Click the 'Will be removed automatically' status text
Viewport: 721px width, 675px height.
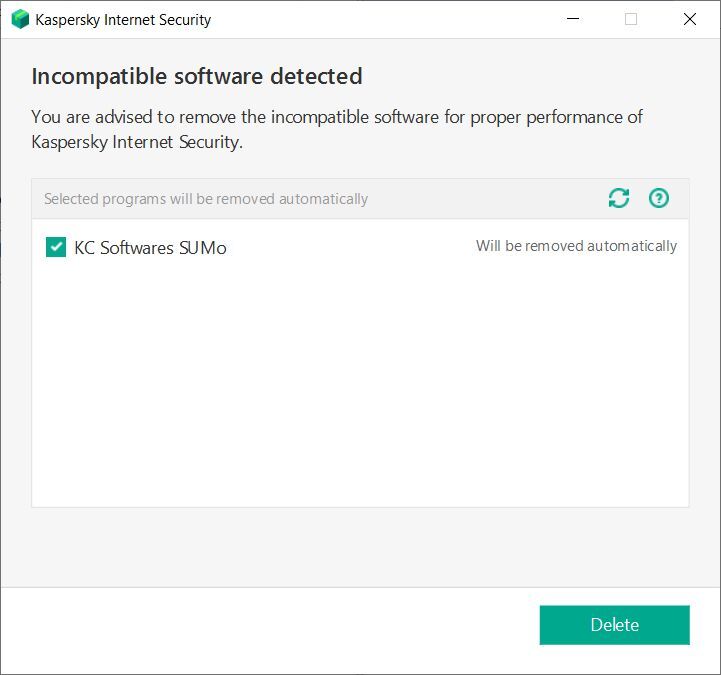576,246
